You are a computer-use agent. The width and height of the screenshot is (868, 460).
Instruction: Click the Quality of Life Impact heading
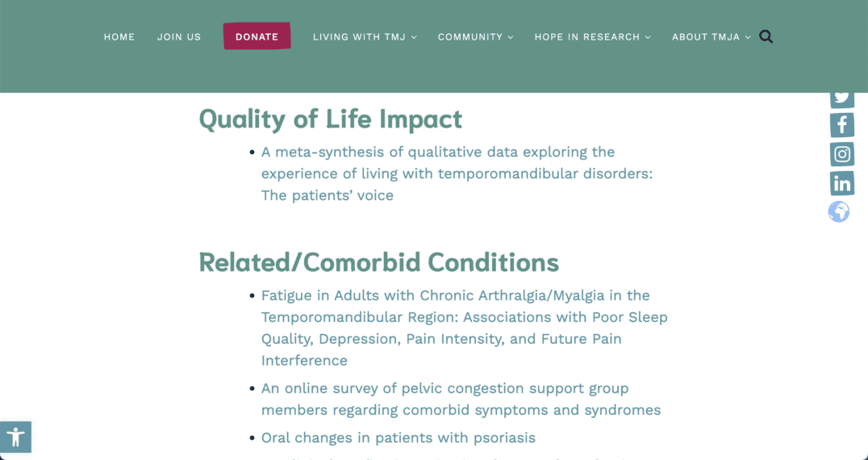(331, 119)
